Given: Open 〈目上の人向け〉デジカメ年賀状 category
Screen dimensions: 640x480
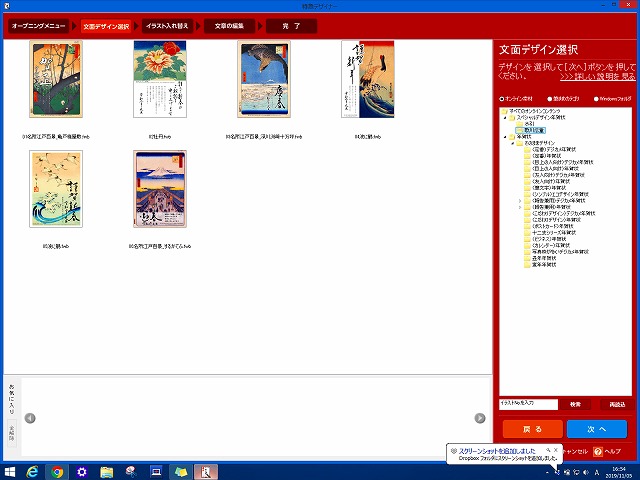Looking at the screenshot, I should click(563, 162).
